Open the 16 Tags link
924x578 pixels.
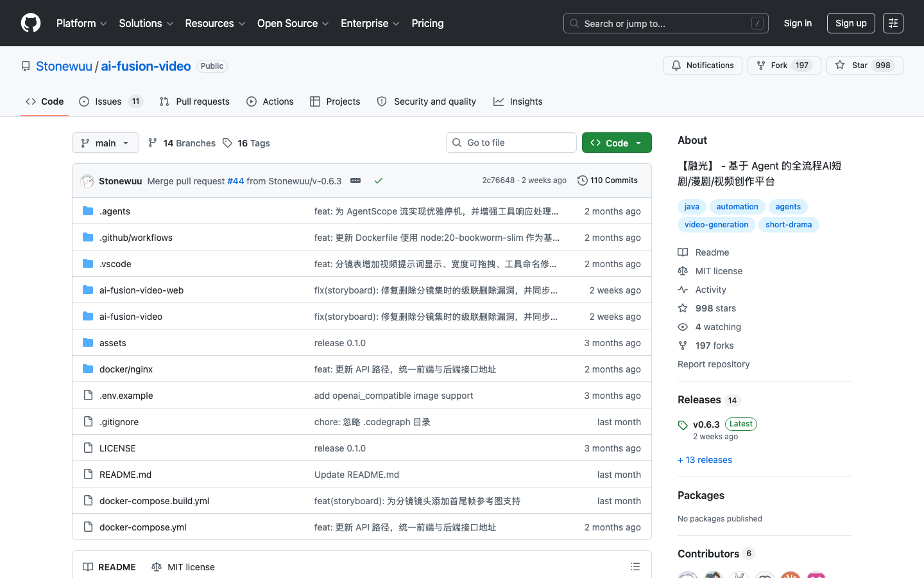coord(246,143)
